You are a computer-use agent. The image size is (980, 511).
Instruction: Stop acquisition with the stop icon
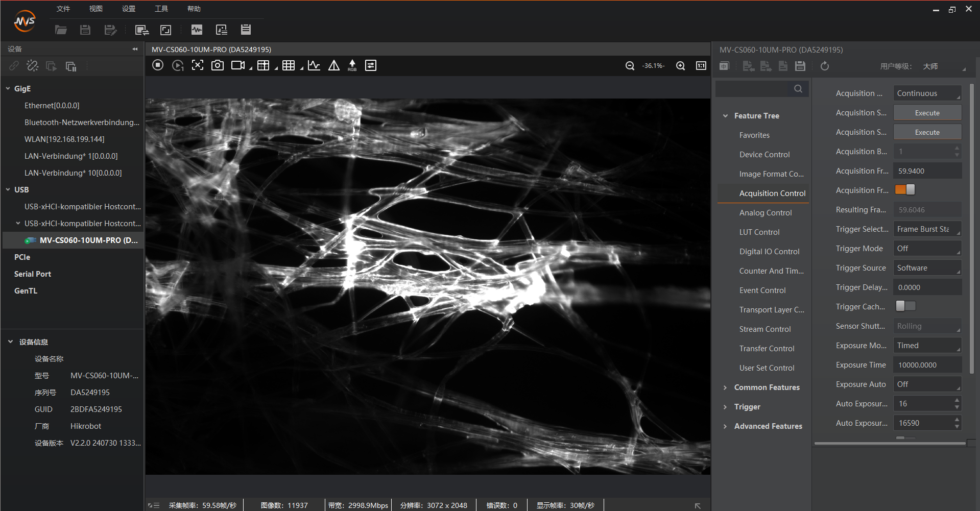158,65
